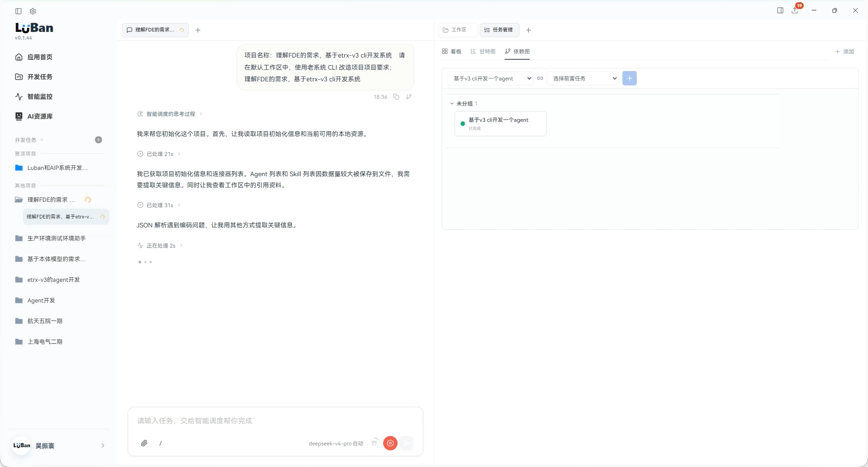Open user profile 吴振寰 menu
This screenshot has width=868, height=467.
(x=59, y=445)
